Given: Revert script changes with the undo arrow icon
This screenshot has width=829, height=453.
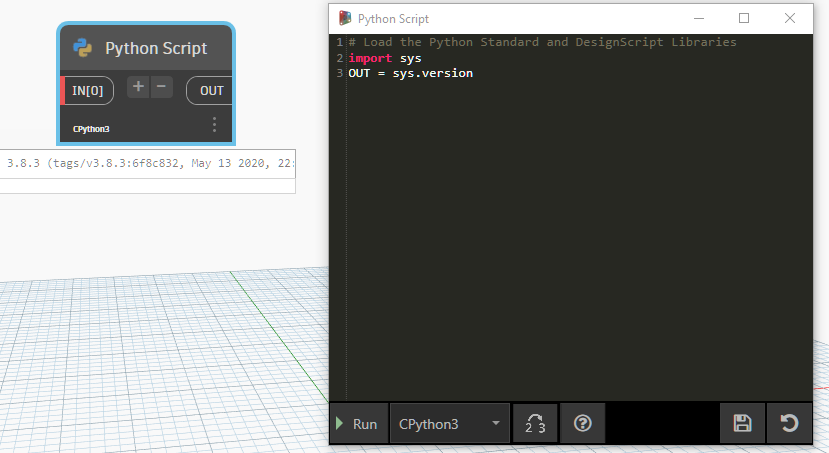Looking at the screenshot, I should pos(789,424).
